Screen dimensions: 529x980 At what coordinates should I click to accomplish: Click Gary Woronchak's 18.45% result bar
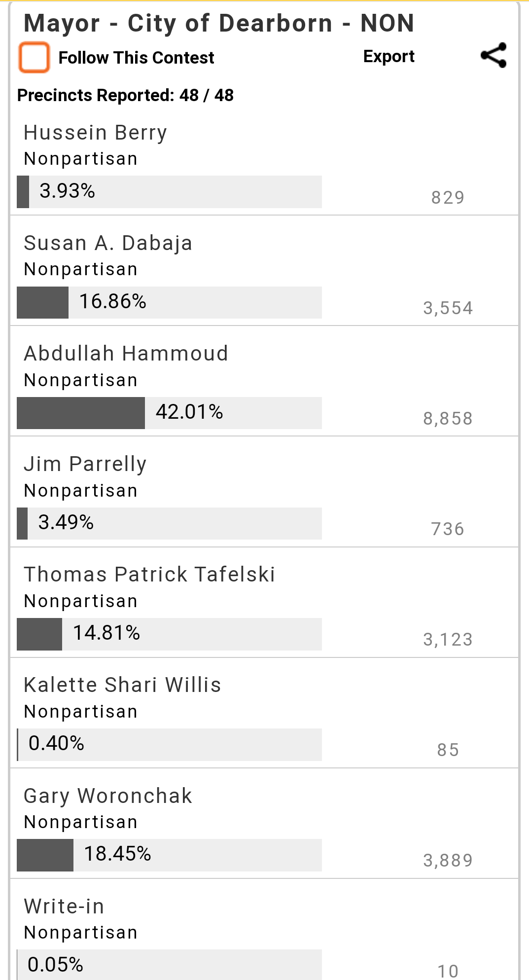[169, 854]
